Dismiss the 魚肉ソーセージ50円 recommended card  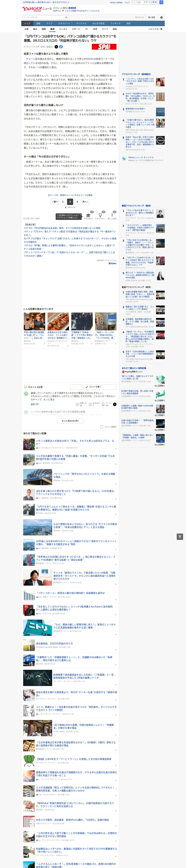115,344
